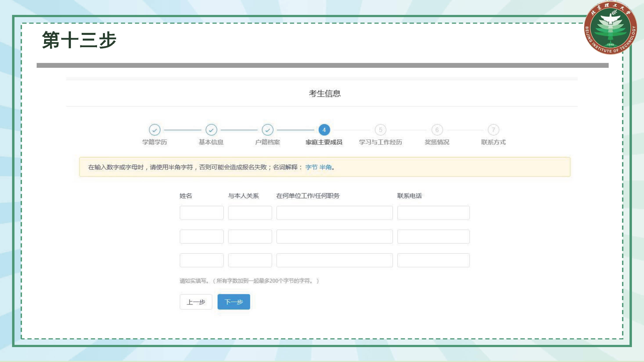This screenshot has width=644, height=362.
Task: Click third row 在何单位工作 input field
Action: [x=334, y=260]
